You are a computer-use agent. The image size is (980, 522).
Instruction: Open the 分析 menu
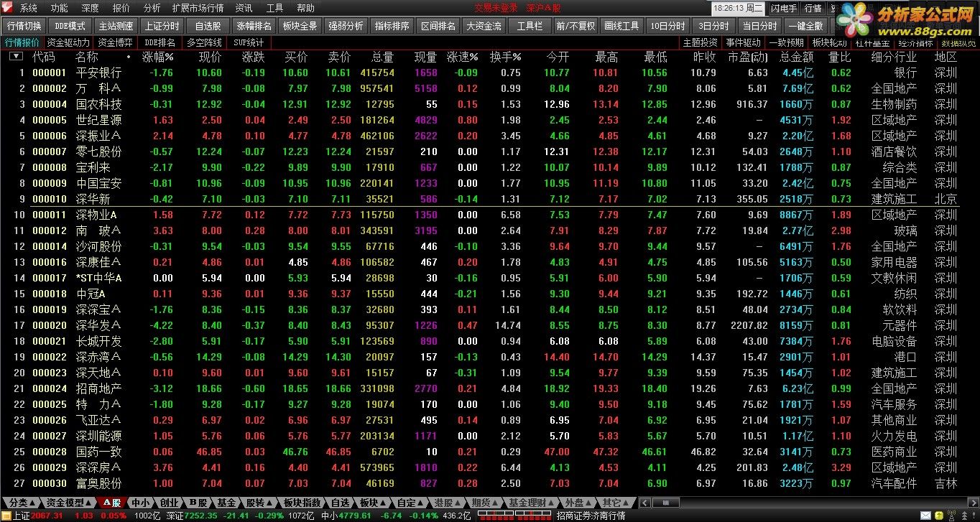(152, 9)
